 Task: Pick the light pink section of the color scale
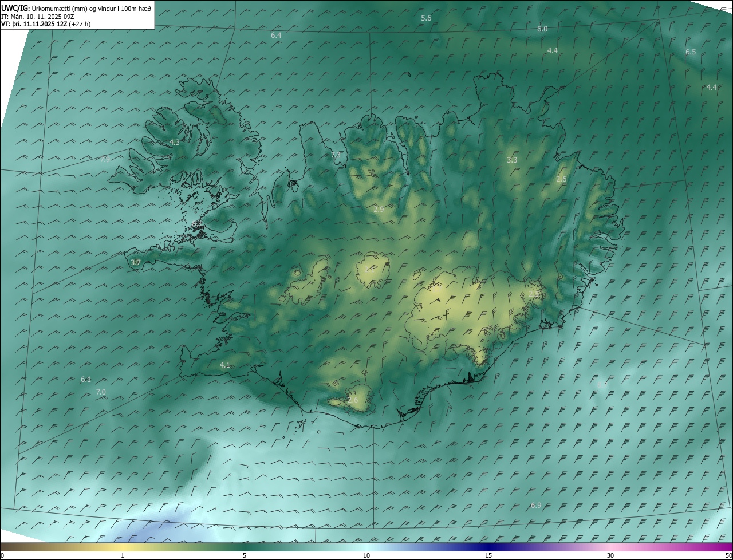coord(612,547)
